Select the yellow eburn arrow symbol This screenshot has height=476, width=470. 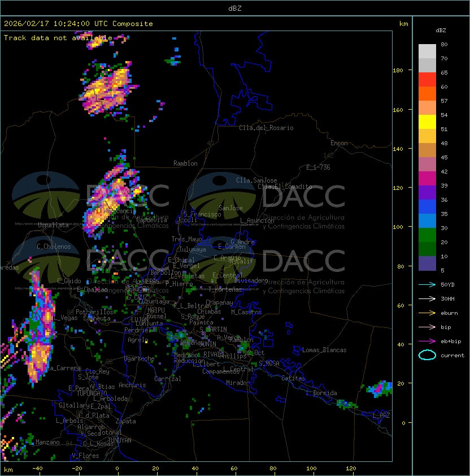pyautogui.click(x=427, y=313)
